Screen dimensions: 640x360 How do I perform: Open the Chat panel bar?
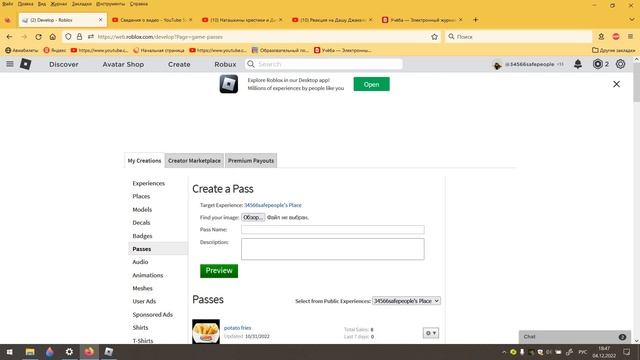point(575,337)
